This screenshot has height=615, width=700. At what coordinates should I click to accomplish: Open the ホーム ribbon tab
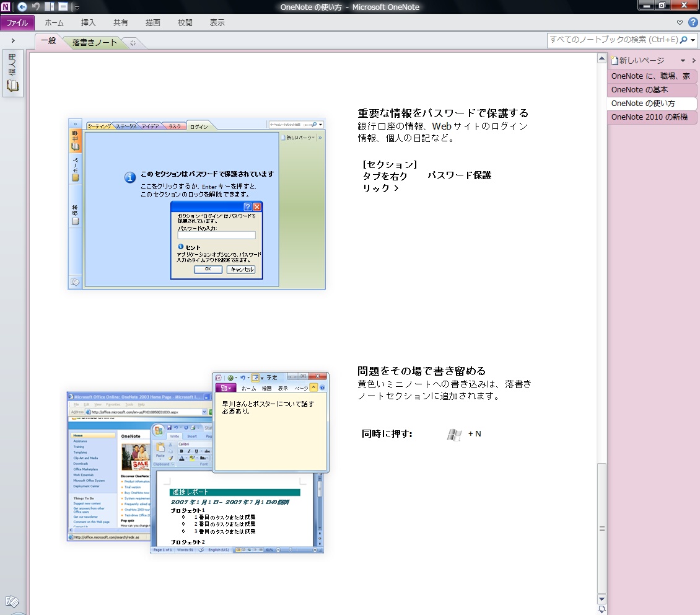click(54, 23)
